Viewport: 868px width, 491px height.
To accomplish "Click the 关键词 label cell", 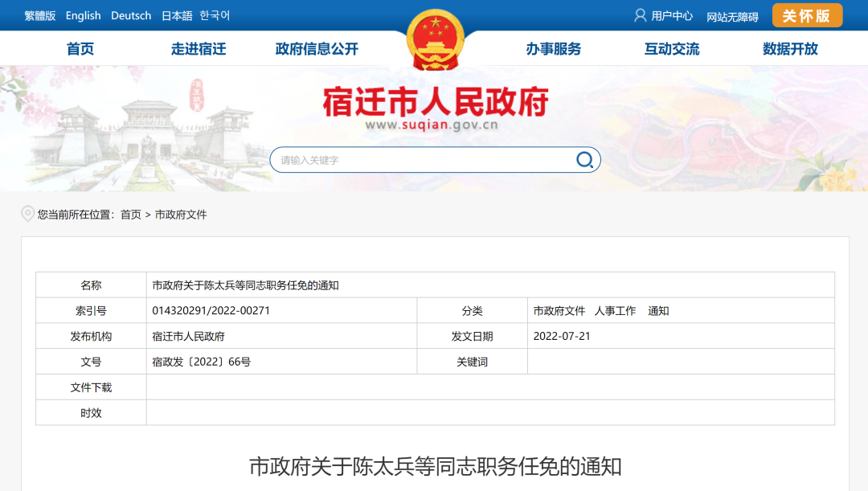I will click(x=473, y=362).
